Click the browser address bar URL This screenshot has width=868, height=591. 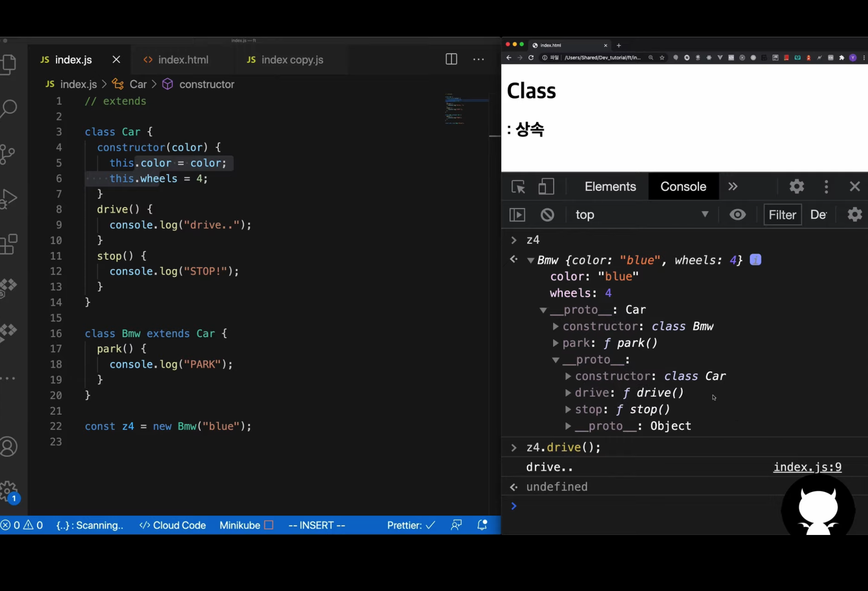click(602, 58)
